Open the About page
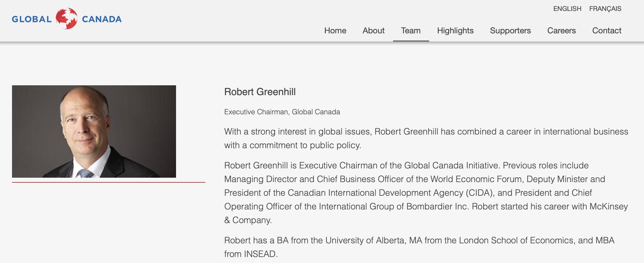 (373, 30)
